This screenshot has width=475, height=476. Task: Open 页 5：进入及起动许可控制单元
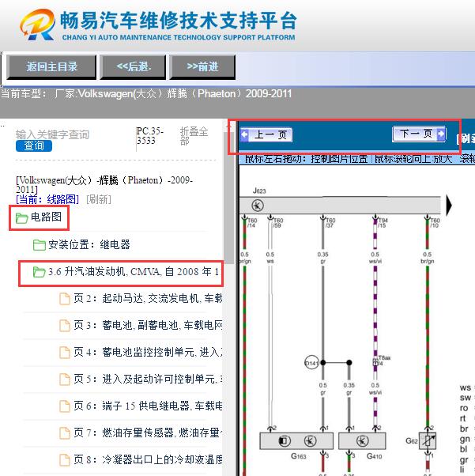point(148,379)
